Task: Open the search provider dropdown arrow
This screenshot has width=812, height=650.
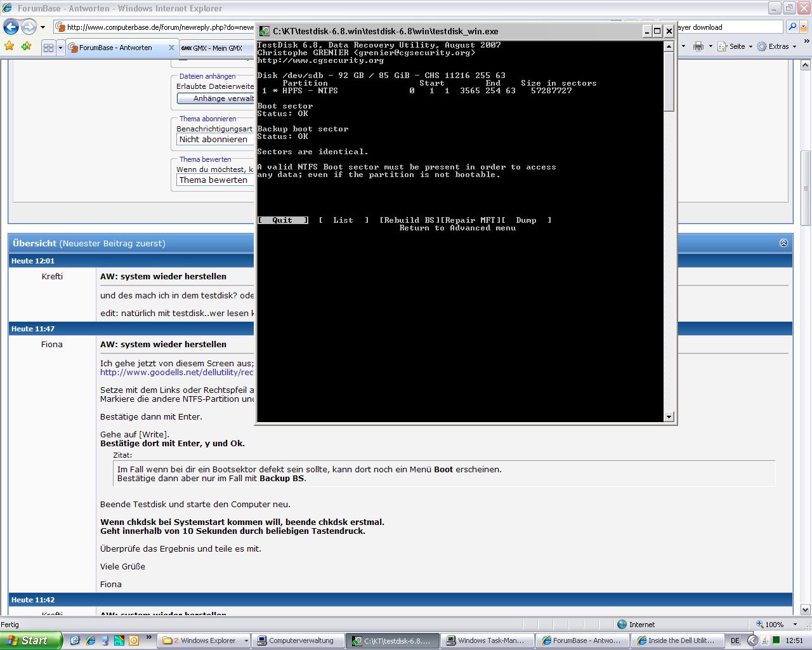Action: [804, 27]
